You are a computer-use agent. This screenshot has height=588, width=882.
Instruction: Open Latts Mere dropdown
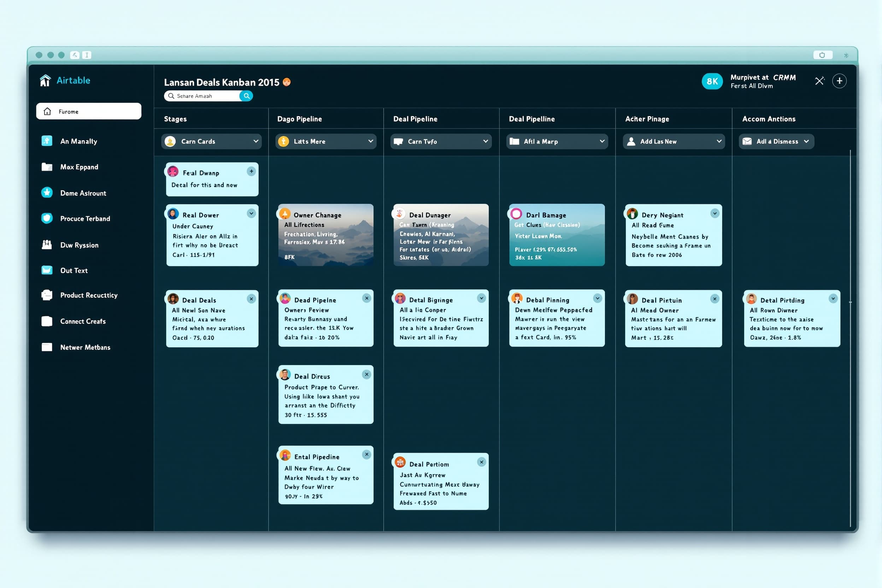point(326,141)
